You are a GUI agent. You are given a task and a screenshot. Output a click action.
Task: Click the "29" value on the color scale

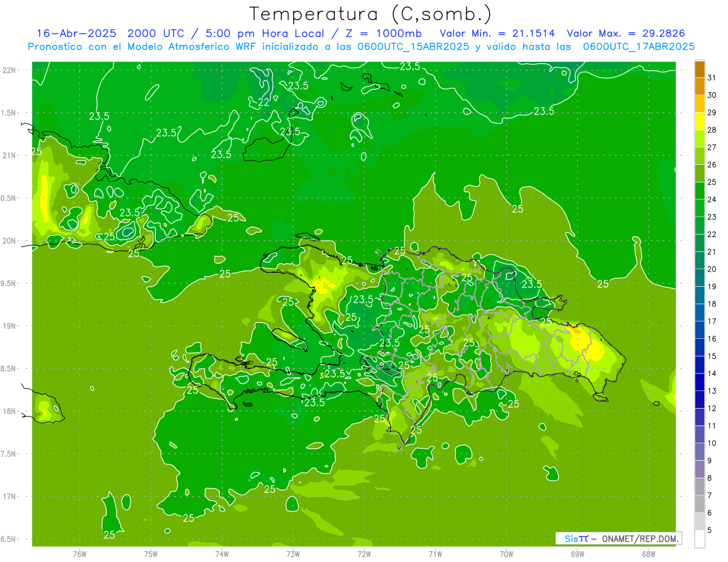pos(712,113)
